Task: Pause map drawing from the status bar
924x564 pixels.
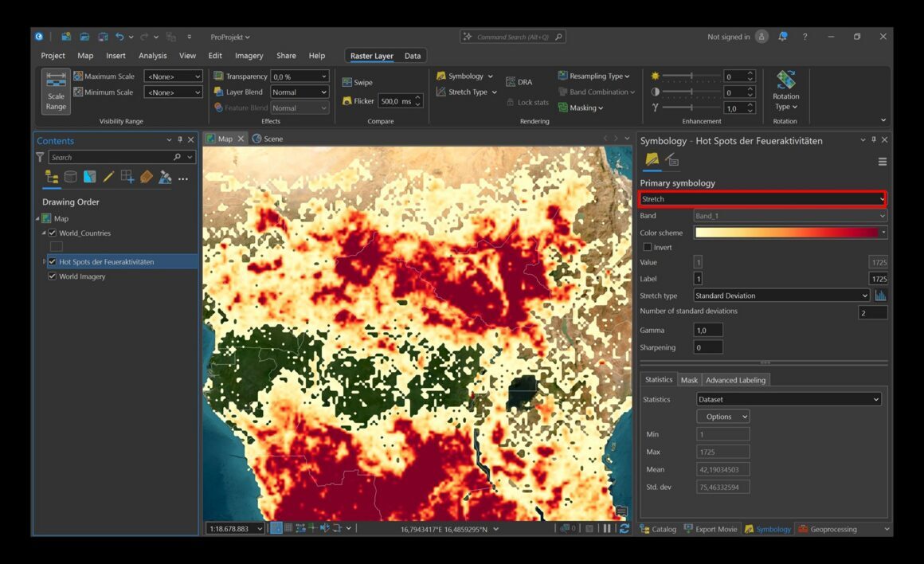Action: (607, 529)
